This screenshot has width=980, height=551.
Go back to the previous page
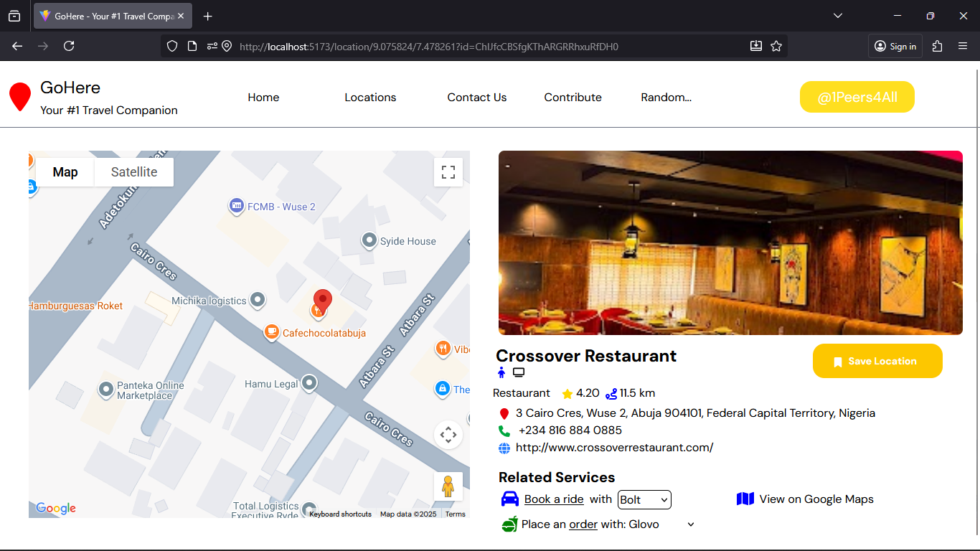click(17, 46)
